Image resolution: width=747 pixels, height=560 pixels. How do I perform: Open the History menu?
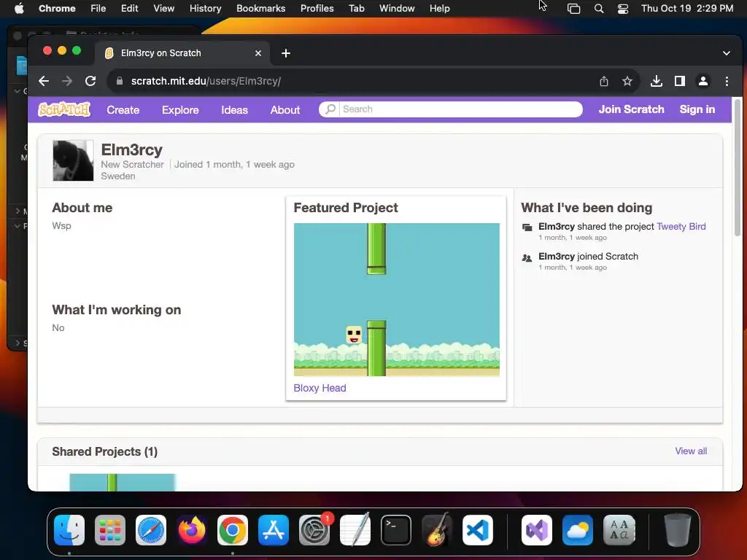point(205,9)
